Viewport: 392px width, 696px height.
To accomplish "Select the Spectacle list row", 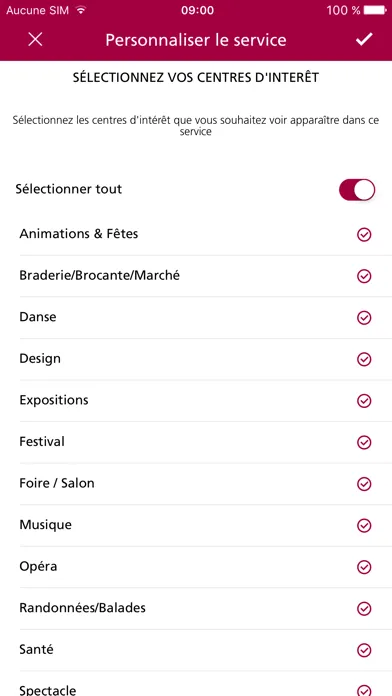I will point(206,684).
